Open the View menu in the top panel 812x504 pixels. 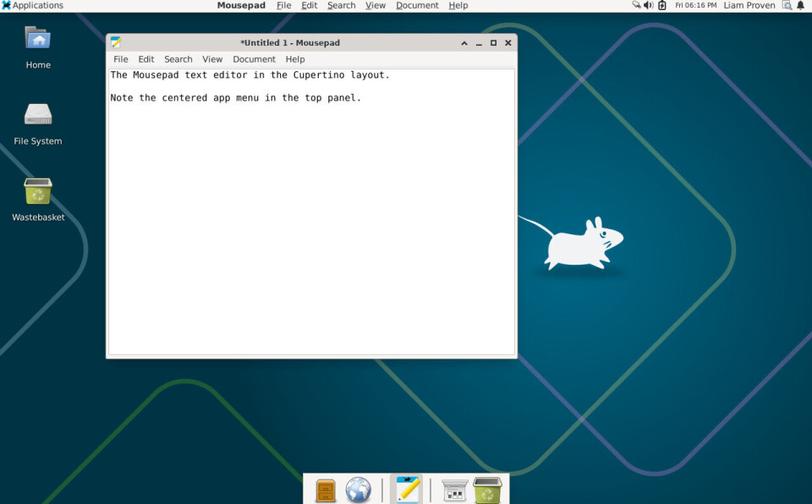coord(376,5)
